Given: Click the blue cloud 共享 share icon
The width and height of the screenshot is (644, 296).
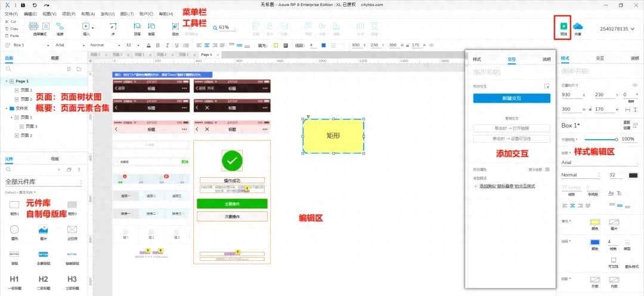Looking at the screenshot, I should tap(578, 26).
